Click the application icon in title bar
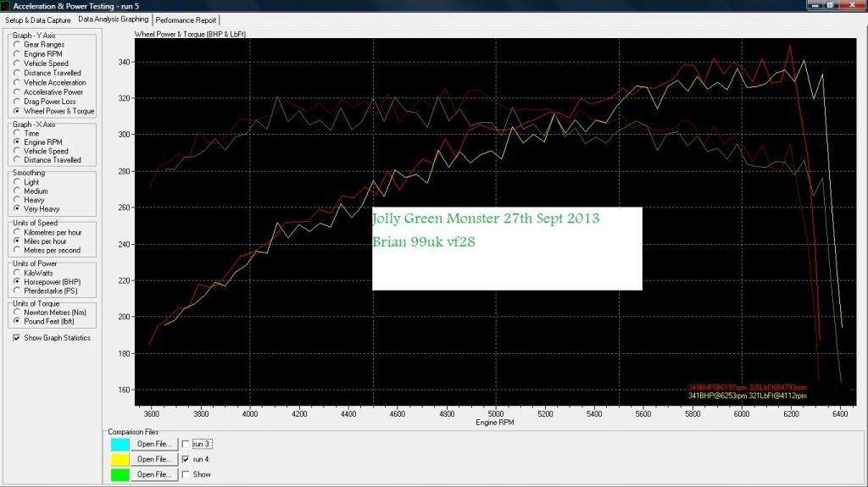Screen dimensions: 868x487 (6, 6)
